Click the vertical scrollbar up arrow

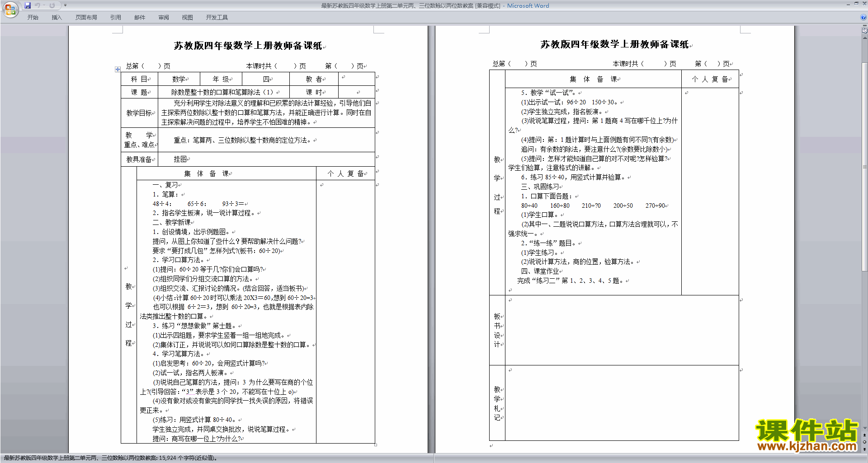point(865,37)
